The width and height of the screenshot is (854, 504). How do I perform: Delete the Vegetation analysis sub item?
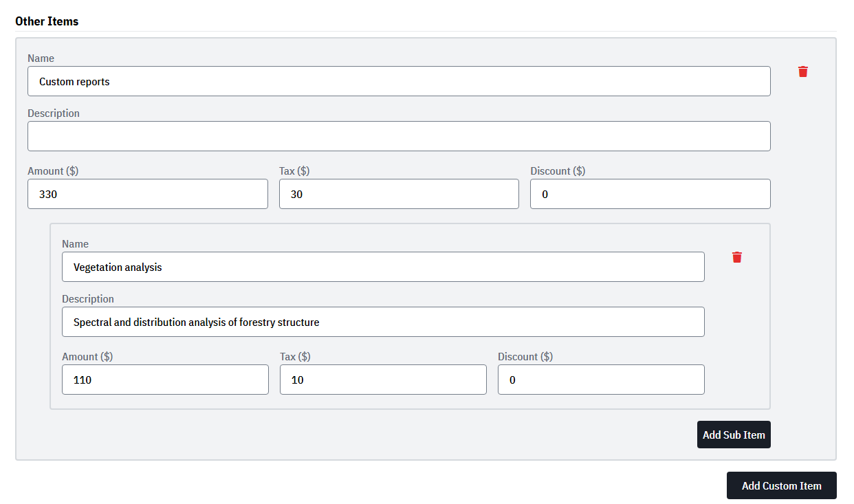tap(737, 257)
